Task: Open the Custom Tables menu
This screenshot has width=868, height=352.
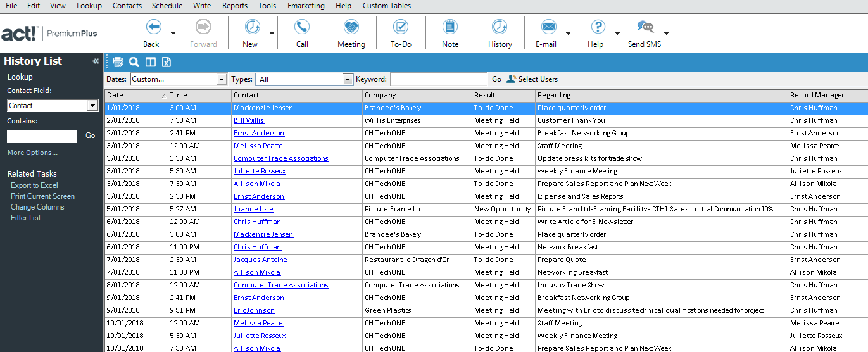Action: [x=386, y=6]
